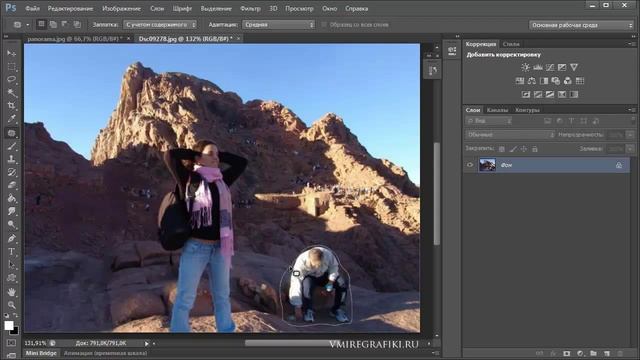This screenshot has width=640, height=360.
Task: Open the Фильтр menu
Action: [250, 9]
